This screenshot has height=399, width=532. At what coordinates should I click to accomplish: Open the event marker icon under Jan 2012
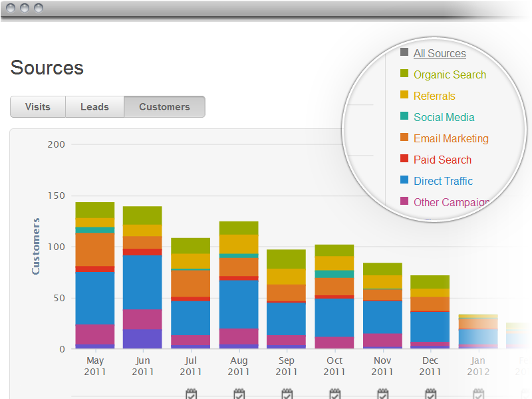478,394
